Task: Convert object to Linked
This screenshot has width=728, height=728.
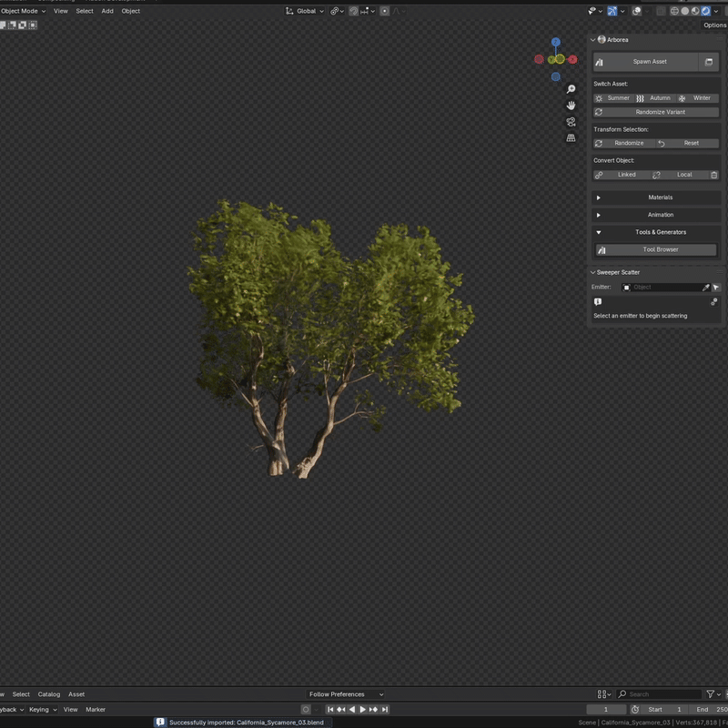Action: tap(622, 175)
